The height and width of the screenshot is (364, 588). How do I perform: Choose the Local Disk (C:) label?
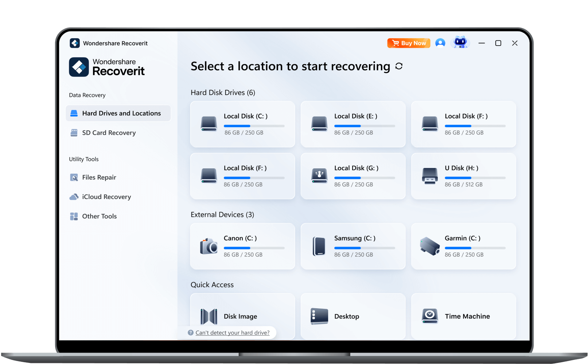pyautogui.click(x=246, y=116)
